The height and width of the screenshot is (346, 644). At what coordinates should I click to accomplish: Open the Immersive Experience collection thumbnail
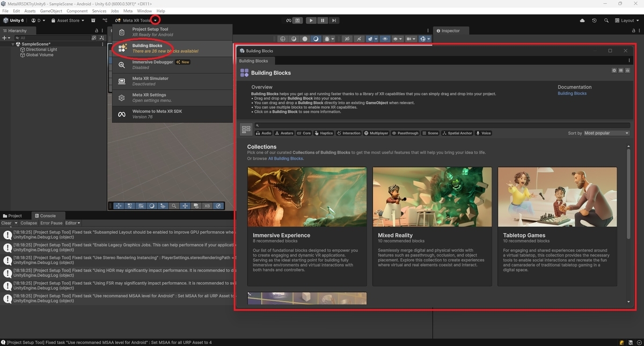pos(307,197)
